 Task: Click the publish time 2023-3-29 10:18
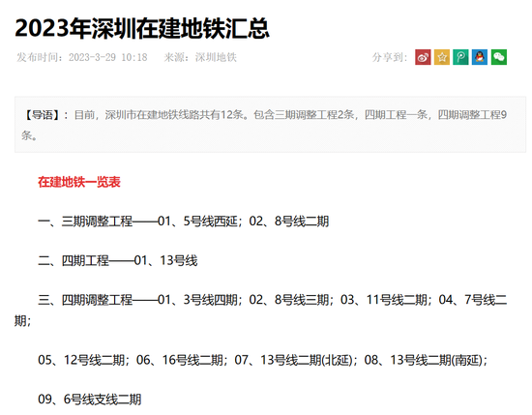click(108, 57)
